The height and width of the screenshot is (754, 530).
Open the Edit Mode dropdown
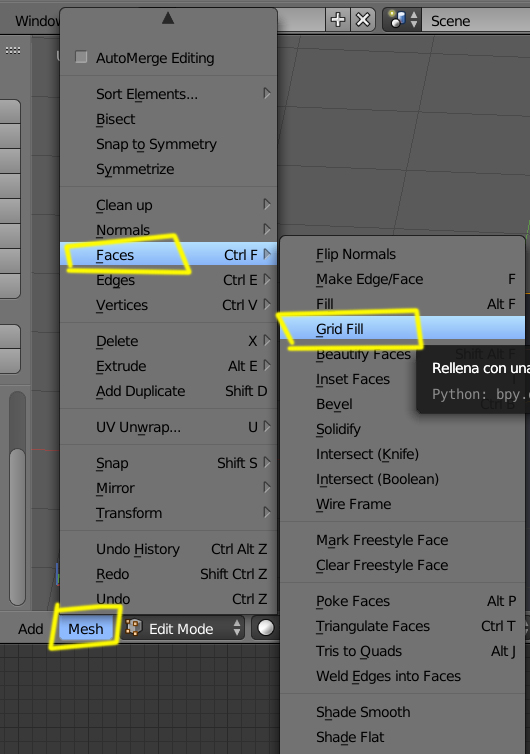183,628
